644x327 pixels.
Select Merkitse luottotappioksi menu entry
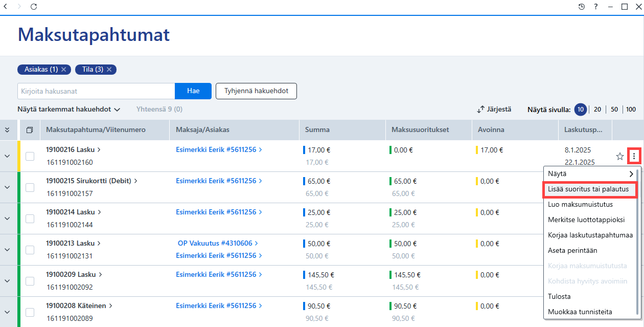pyautogui.click(x=586, y=220)
